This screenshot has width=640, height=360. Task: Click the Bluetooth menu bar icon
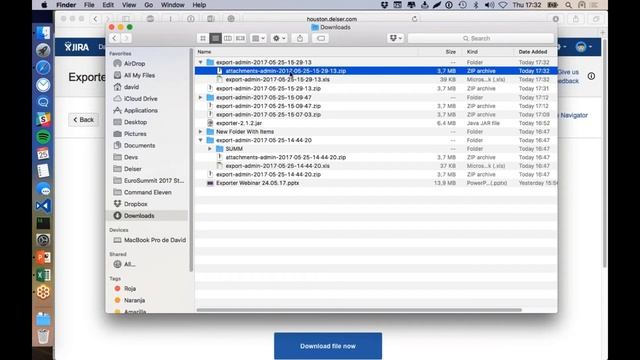tap(476, 5)
